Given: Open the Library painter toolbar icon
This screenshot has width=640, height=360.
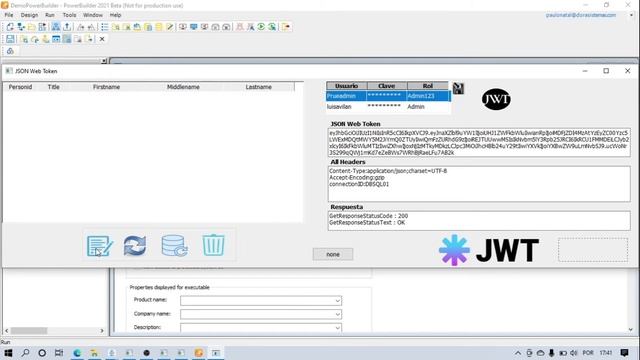Looking at the screenshot, I should (x=137, y=27).
